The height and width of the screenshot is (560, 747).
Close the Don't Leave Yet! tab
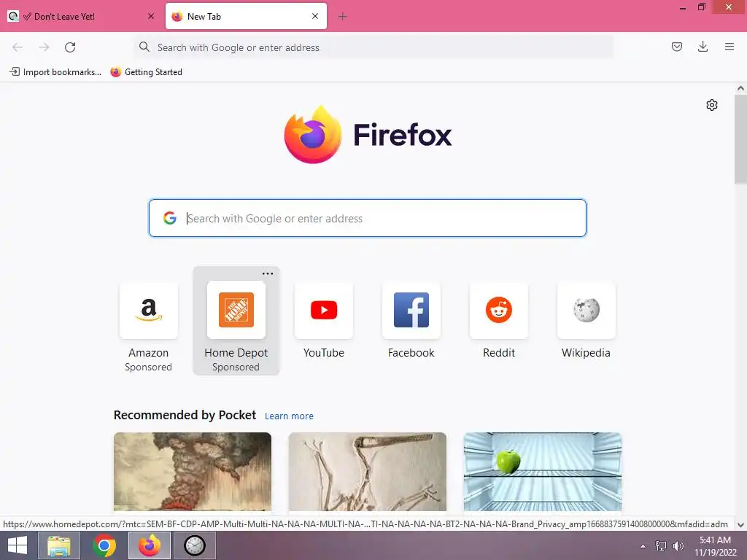[151, 16]
